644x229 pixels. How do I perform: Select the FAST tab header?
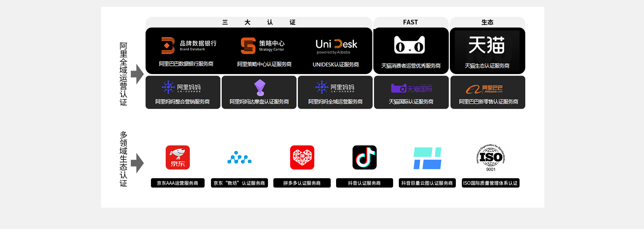click(x=411, y=22)
